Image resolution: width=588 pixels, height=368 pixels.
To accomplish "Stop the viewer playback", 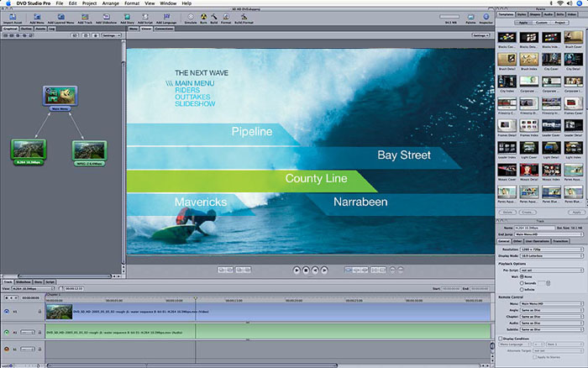I will click(x=306, y=270).
